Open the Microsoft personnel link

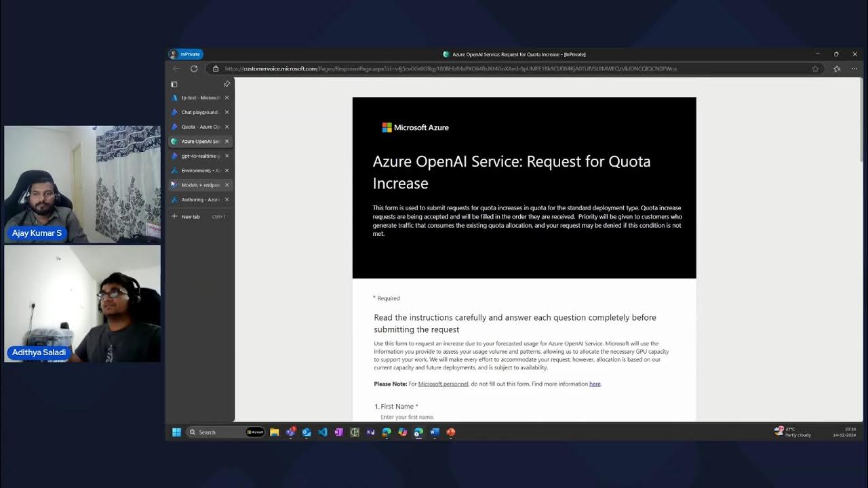click(x=443, y=384)
